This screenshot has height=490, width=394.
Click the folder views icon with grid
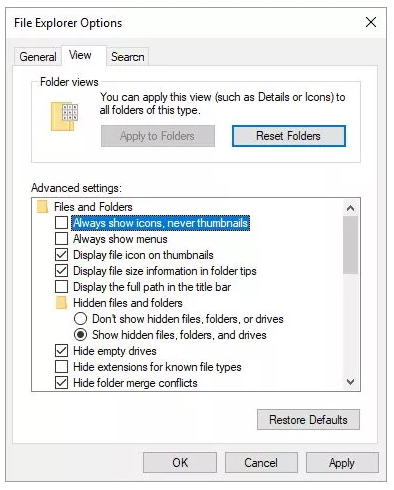[64, 116]
